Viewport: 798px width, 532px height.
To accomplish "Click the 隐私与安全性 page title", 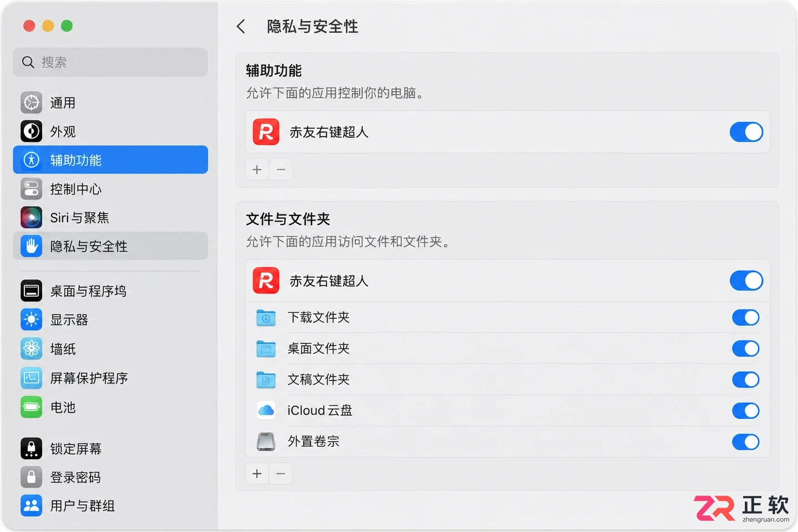I will 313,27.
